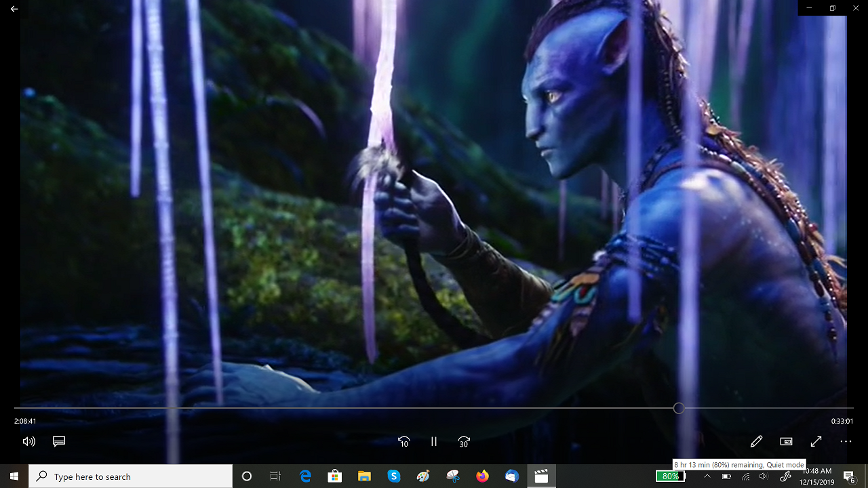The height and width of the screenshot is (488, 868).
Task: Open the Action Center notifications icon
Action: [848, 476]
